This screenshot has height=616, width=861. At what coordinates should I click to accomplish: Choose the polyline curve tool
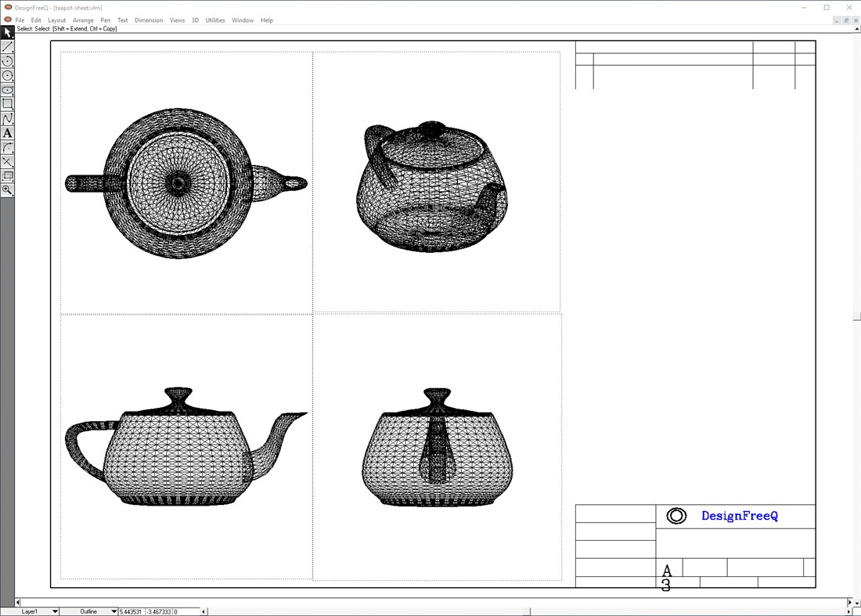tap(9, 118)
